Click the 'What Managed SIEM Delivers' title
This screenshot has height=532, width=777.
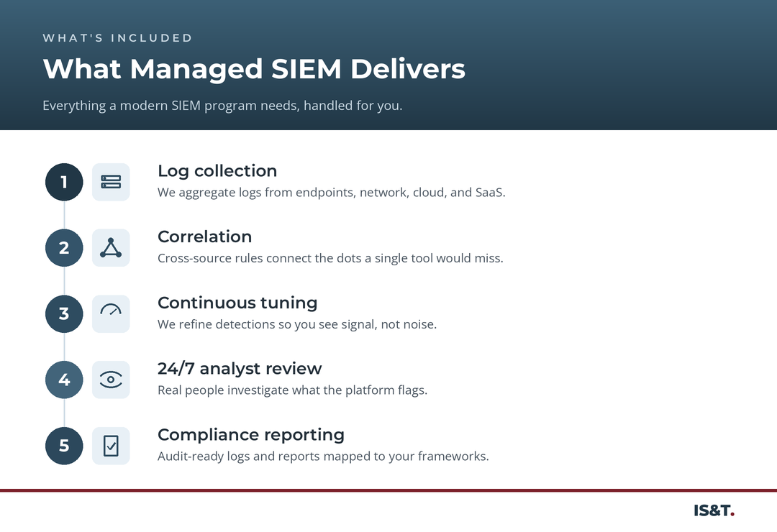coord(254,69)
